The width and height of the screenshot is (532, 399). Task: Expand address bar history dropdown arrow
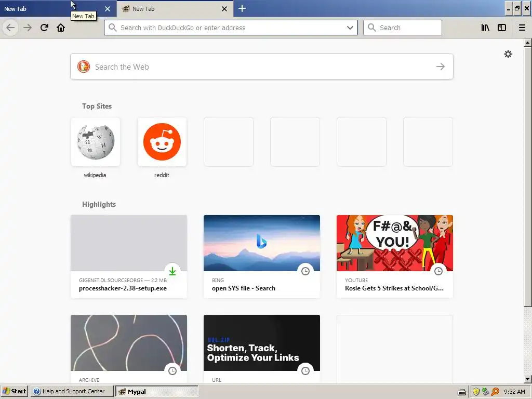tap(350, 28)
